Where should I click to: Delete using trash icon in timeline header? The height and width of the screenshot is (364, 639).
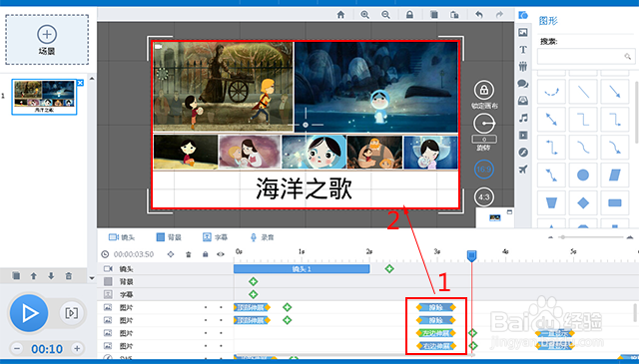coord(188,254)
